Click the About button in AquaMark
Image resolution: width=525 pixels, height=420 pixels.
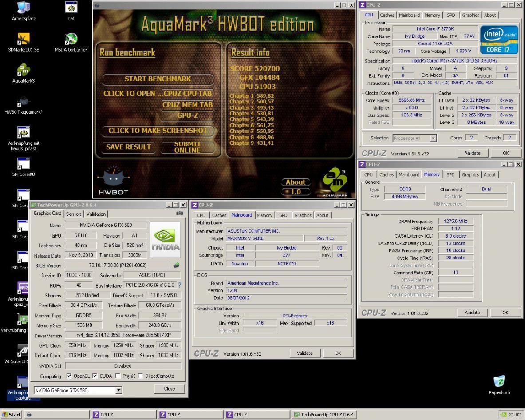click(x=296, y=182)
